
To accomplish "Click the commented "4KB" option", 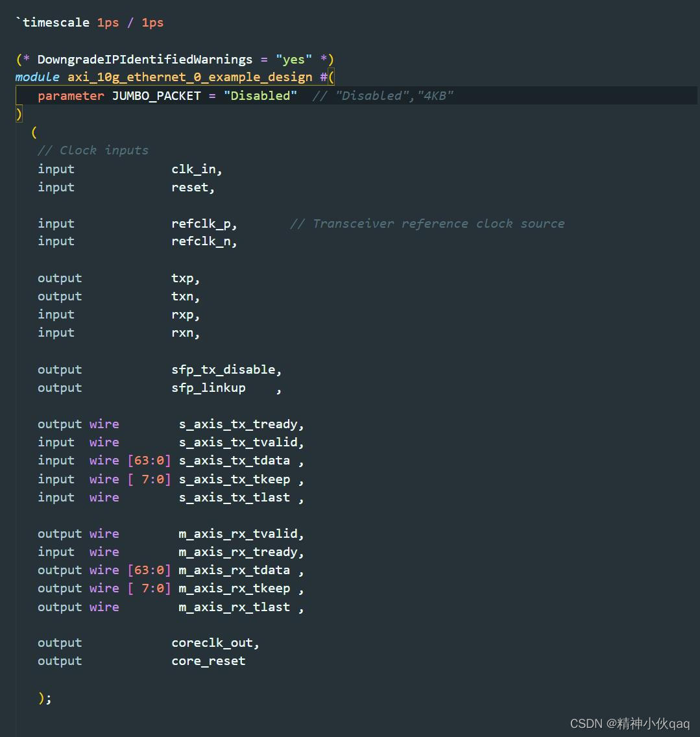I will pyautogui.click(x=435, y=96).
